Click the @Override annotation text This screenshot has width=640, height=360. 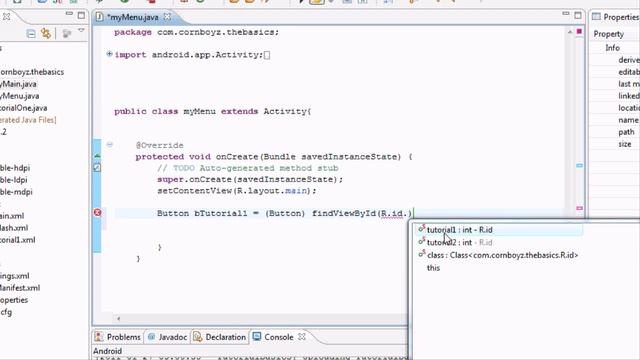click(160, 145)
